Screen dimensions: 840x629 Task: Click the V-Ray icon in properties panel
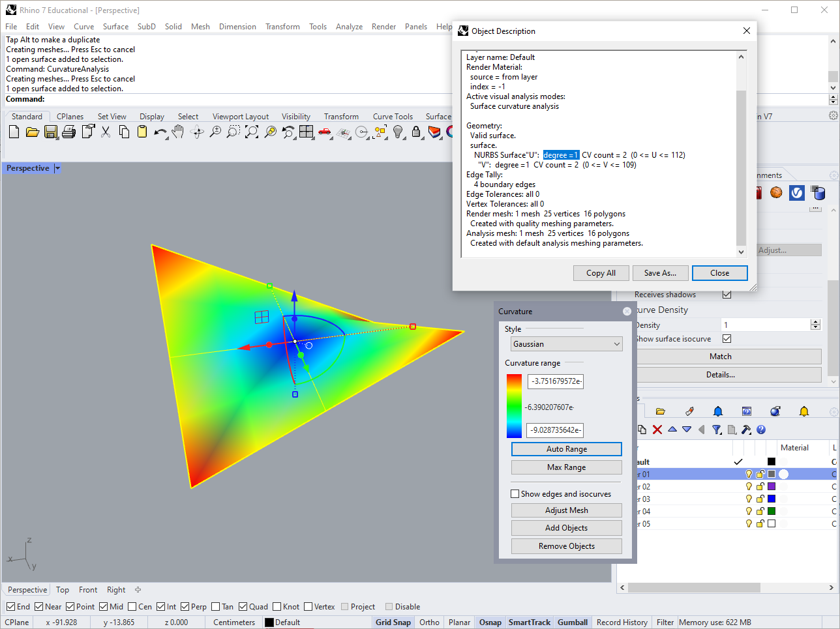(x=797, y=193)
